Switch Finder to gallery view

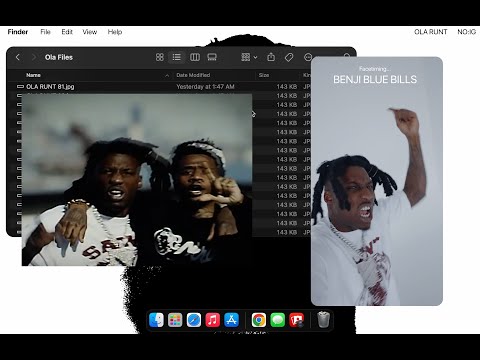[x=212, y=57]
